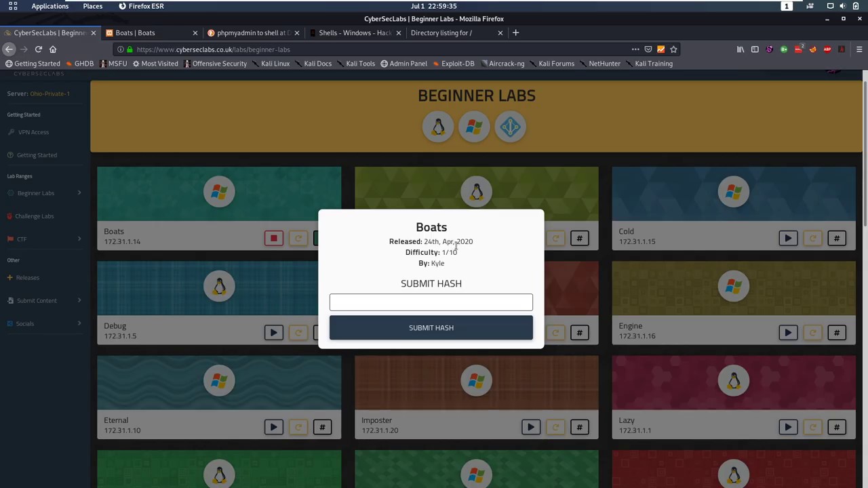
Task: Go to Firefox home page
Action: 53,49
